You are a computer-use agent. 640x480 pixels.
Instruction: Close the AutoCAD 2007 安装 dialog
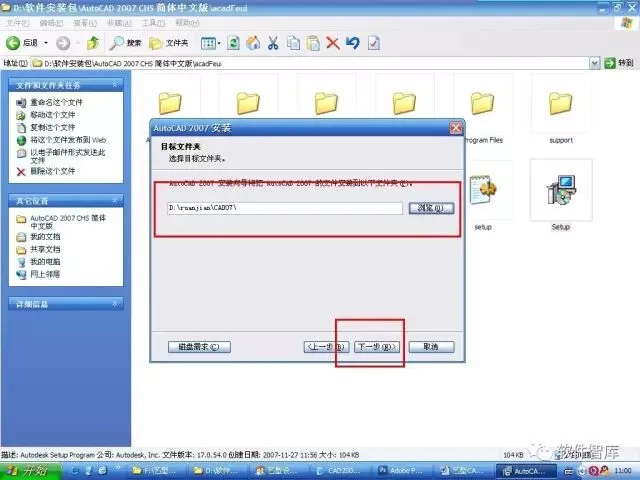pos(456,128)
